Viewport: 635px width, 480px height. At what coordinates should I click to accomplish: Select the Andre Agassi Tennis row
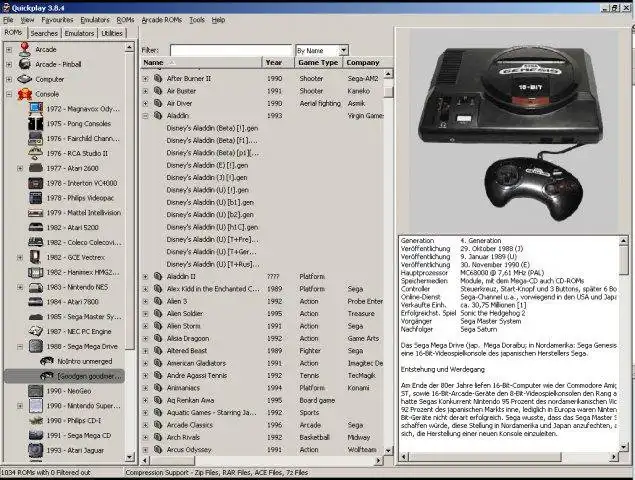(x=262, y=375)
